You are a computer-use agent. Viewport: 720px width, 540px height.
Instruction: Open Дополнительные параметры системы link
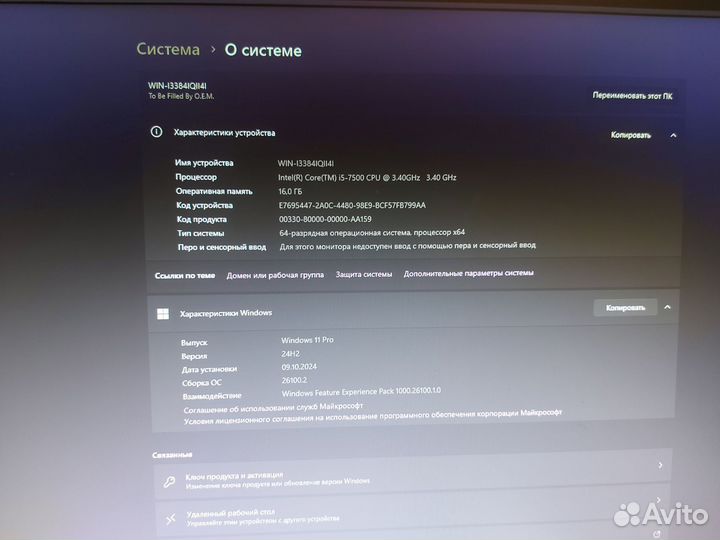click(x=468, y=273)
